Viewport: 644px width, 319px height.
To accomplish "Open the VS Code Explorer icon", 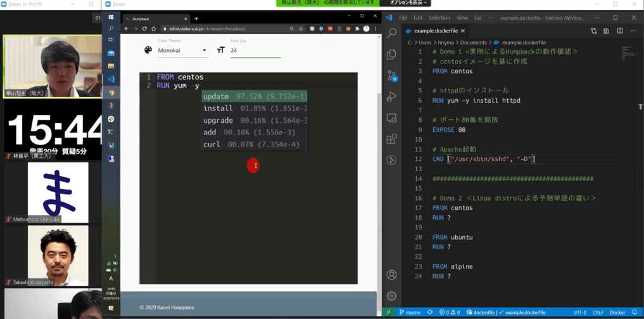I will click(x=392, y=55).
